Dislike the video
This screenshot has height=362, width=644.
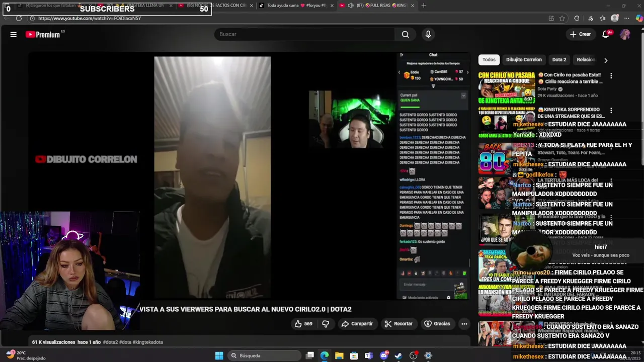(326, 324)
